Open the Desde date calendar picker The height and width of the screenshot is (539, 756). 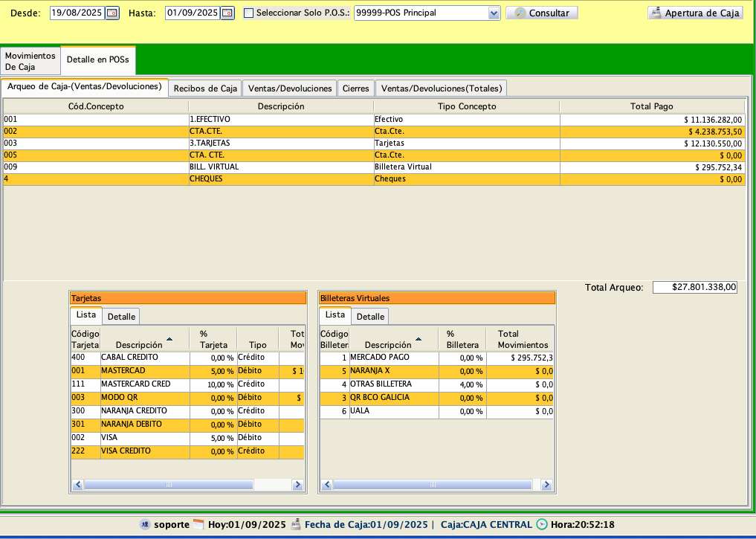coord(112,13)
